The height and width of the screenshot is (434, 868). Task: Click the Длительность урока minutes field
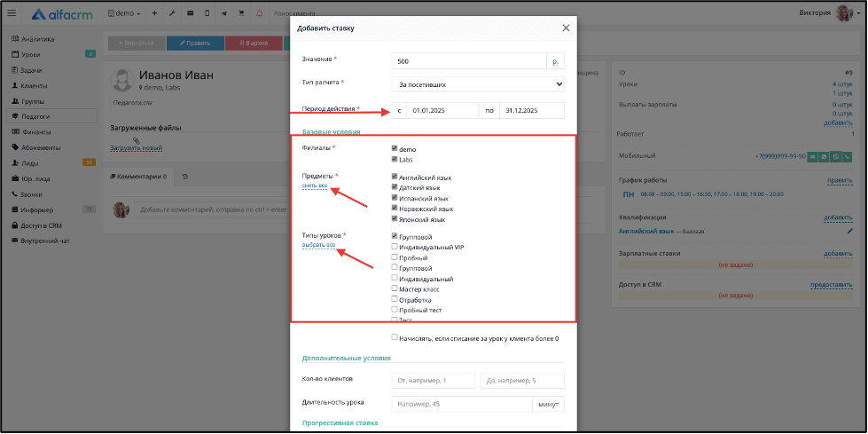pyautogui.click(x=462, y=404)
